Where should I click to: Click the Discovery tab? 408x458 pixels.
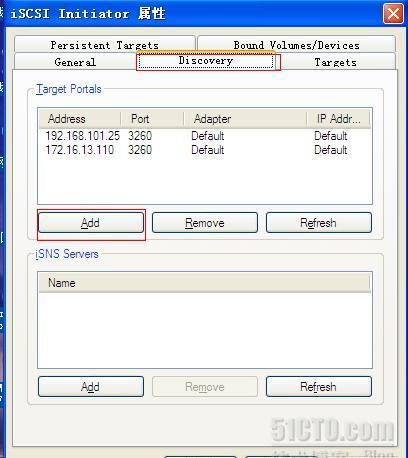(x=206, y=61)
